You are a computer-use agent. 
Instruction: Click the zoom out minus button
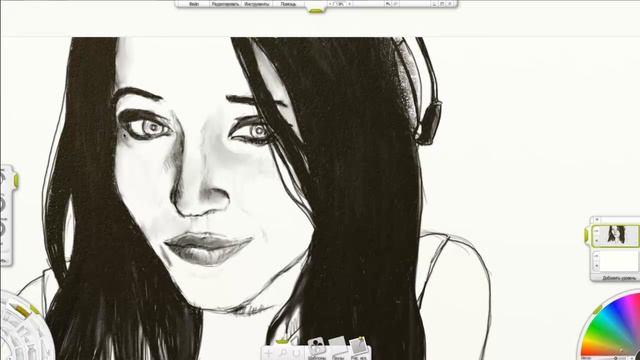pos(330,4)
